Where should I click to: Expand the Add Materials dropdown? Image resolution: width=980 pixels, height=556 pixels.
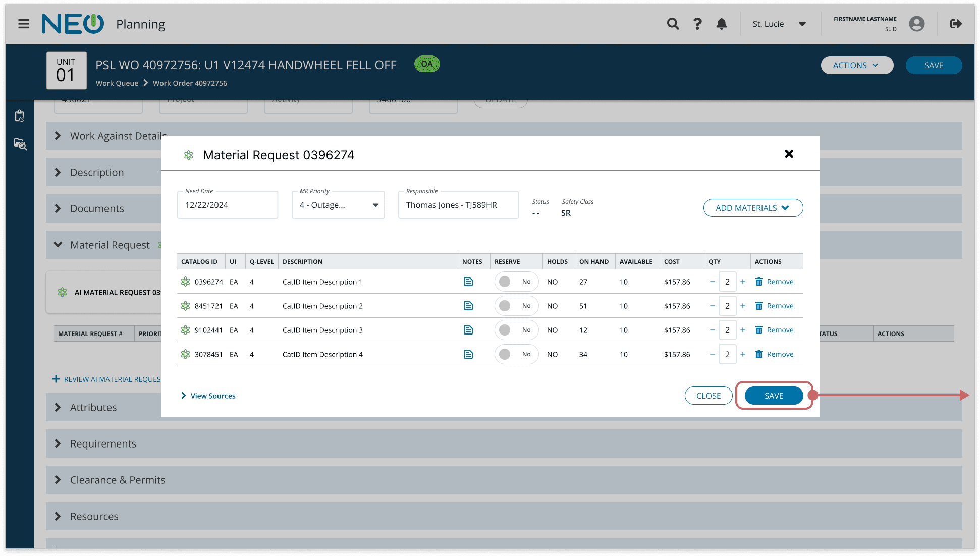tap(753, 208)
